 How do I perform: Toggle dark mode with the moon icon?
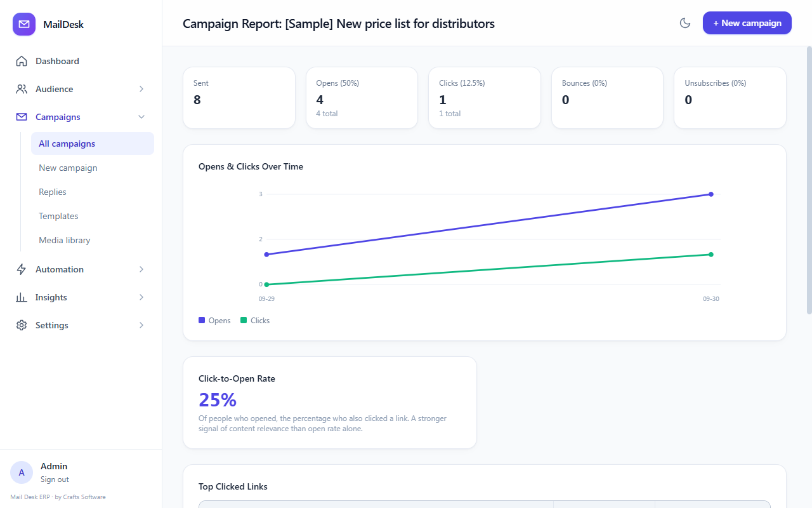click(x=685, y=23)
